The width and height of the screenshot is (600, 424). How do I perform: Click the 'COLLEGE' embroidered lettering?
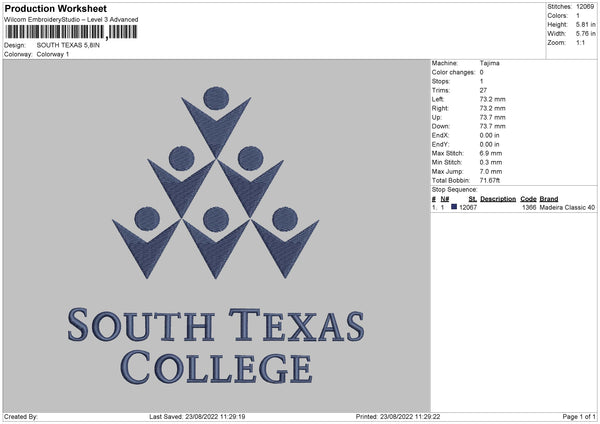217,367
